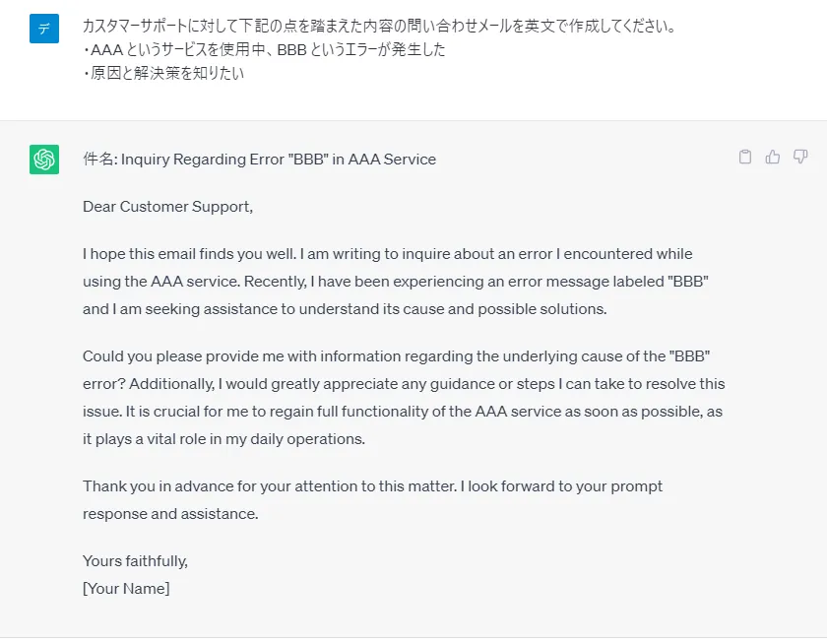Copy the response with the clipboard icon
The image size is (827, 644).
(744, 158)
